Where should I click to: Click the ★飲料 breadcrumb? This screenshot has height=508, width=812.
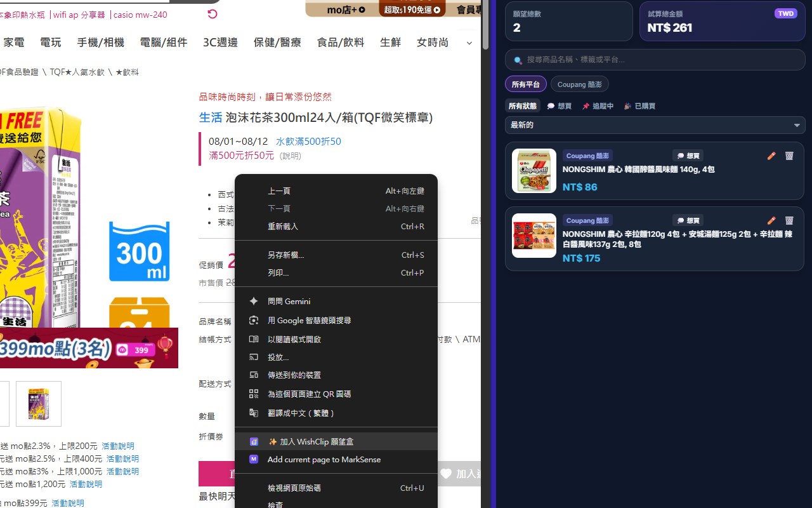[x=127, y=72]
